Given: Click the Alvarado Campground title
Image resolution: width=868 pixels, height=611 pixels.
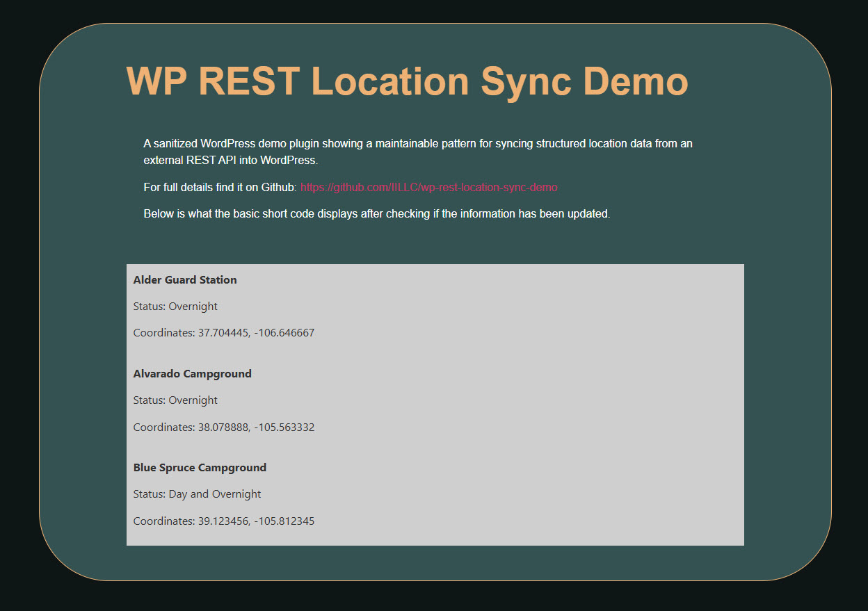Looking at the screenshot, I should pyautogui.click(x=193, y=373).
